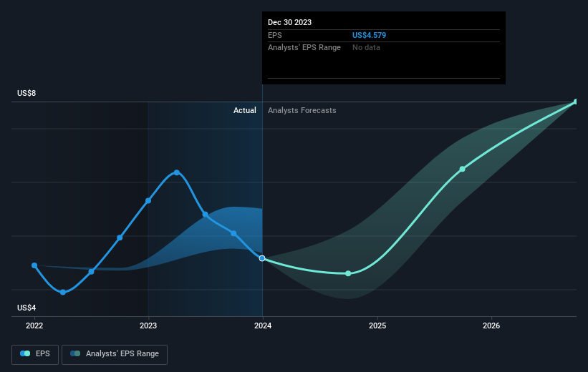The width and height of the screenshot is (588, 372).
Task: Click the US$4.579 EPS value in tooltip
Action: point(370,35)
